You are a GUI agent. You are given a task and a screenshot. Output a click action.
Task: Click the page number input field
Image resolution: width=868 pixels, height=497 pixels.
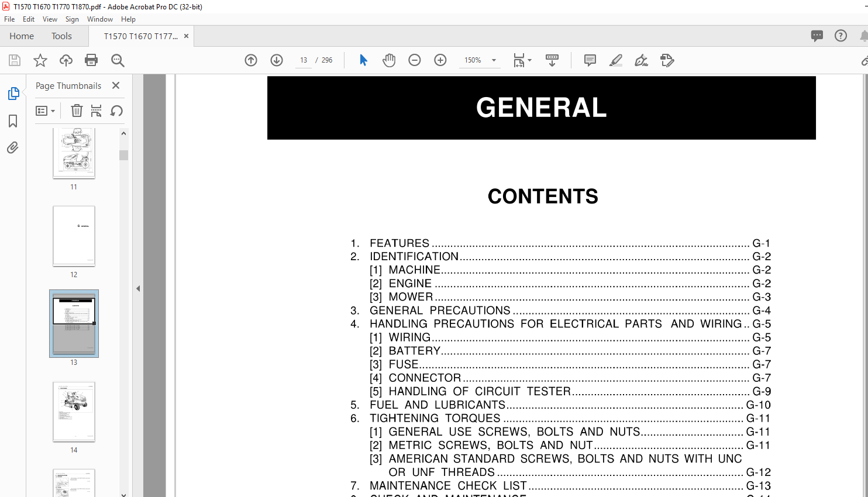304,60
